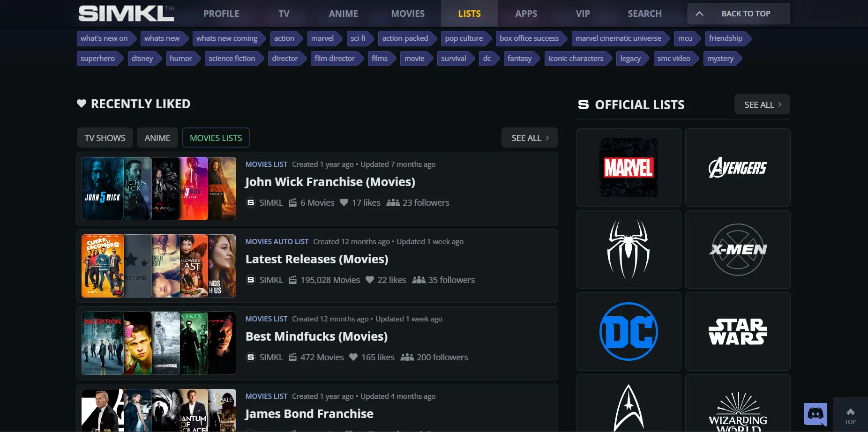This screenshot has width=868, height=432.
Task: Switch to TV Shows liked lists
Action: pos(105,138)
